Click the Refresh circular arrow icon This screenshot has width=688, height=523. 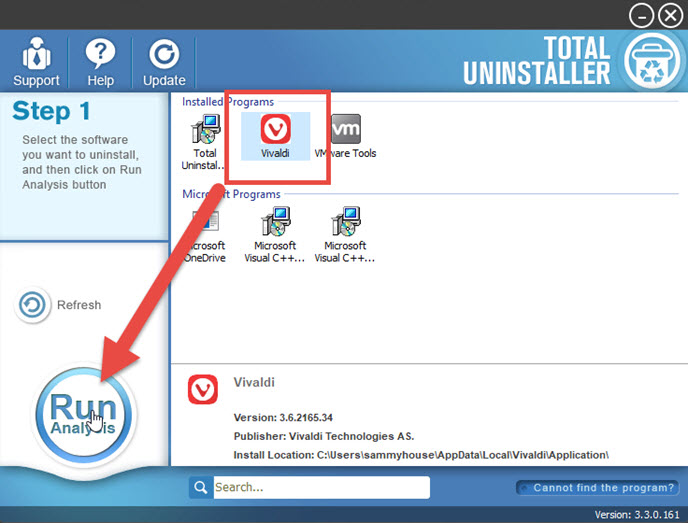click(x=32, y=304)
